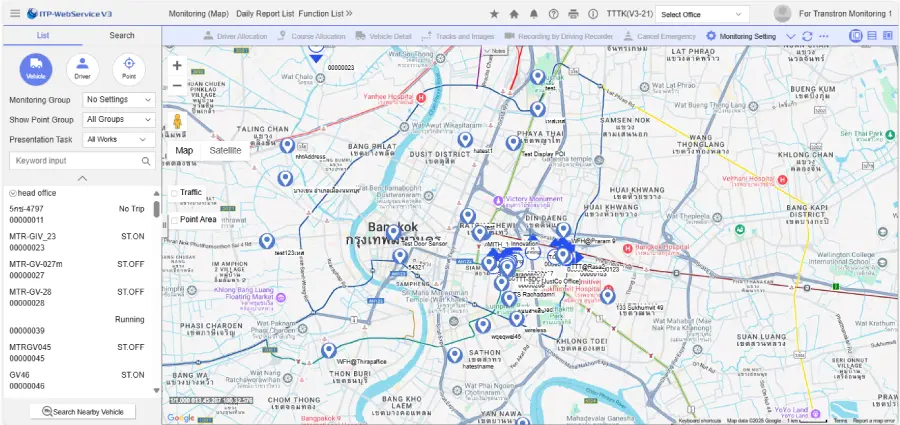Zoom out on the map
900x425 pixels.
[x=177, y=86]
